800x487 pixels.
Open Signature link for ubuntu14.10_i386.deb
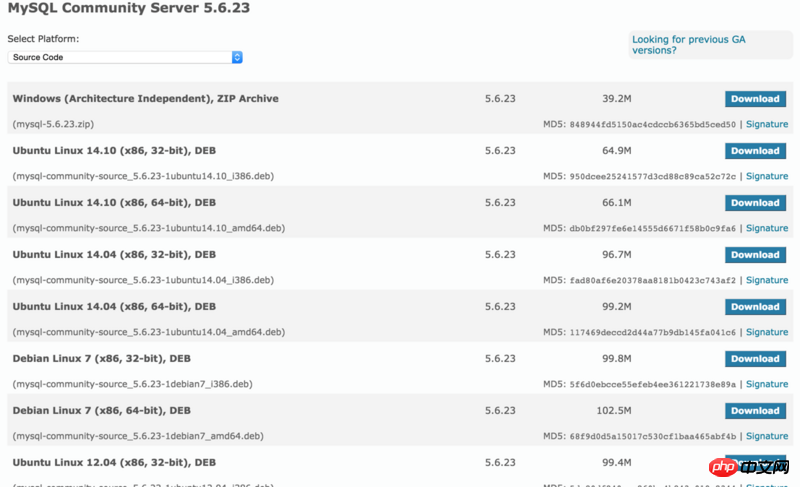767,176
